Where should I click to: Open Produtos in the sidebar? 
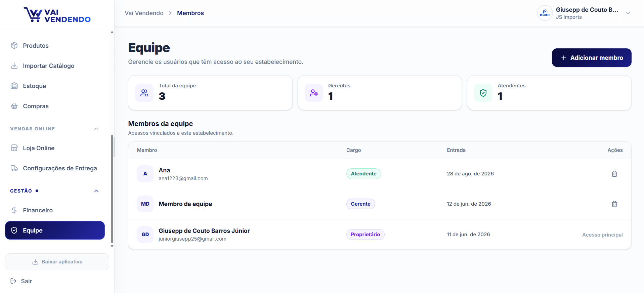(x=55, y=45)
